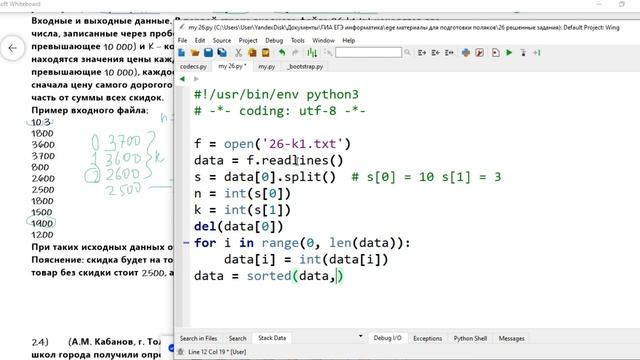The image size is (640, 360).
Task: Open the File menu
Action: (x=182, y=40)
